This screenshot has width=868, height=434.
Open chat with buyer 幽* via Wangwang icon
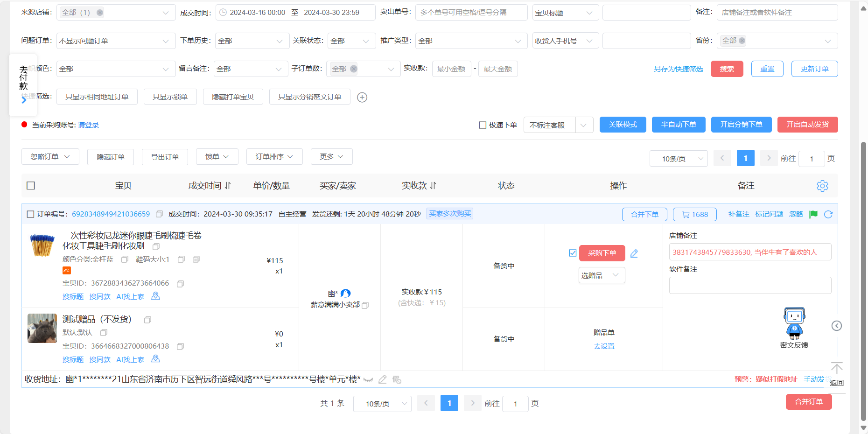click(x=345, y=294)
